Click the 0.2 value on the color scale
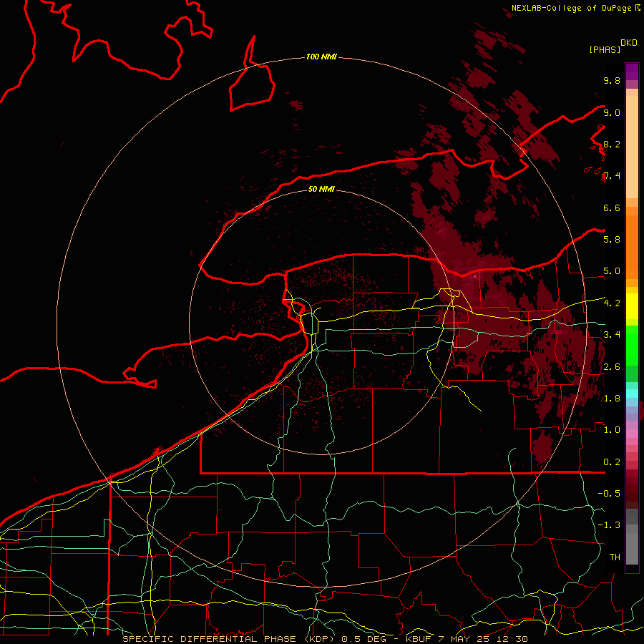644x644 pixels. tap(612, 462)
